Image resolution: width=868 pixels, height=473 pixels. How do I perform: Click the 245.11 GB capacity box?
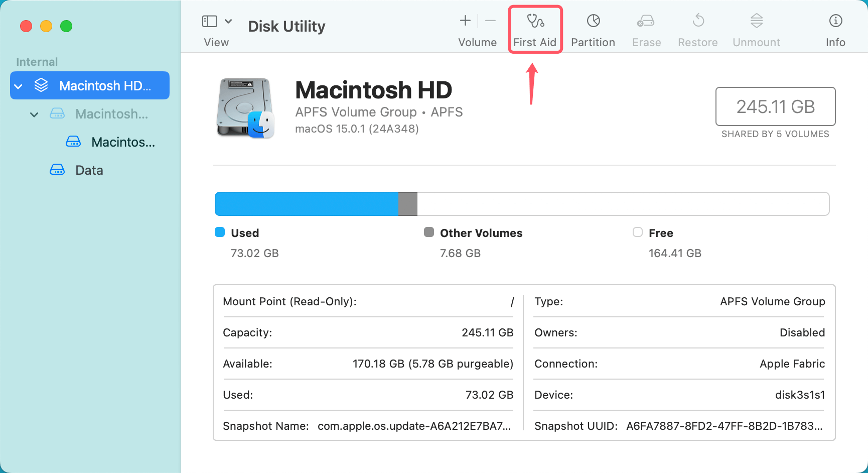click(775, 106)
